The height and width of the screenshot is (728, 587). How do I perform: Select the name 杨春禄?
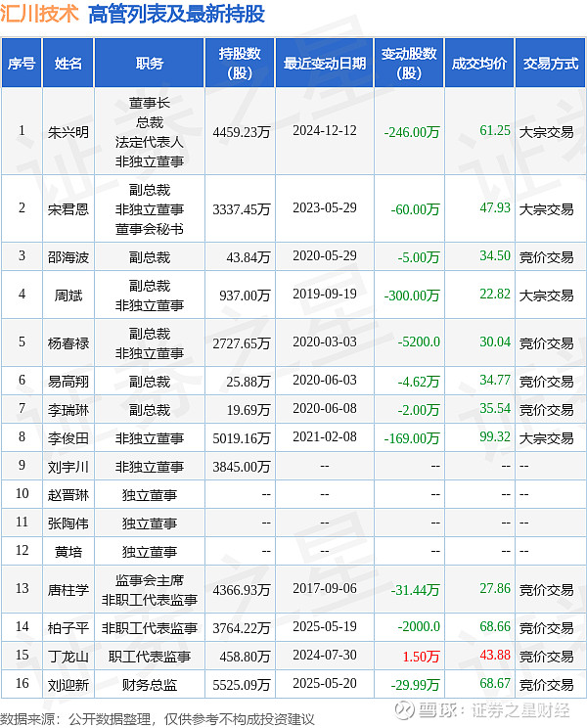click(x=68, y=343)
